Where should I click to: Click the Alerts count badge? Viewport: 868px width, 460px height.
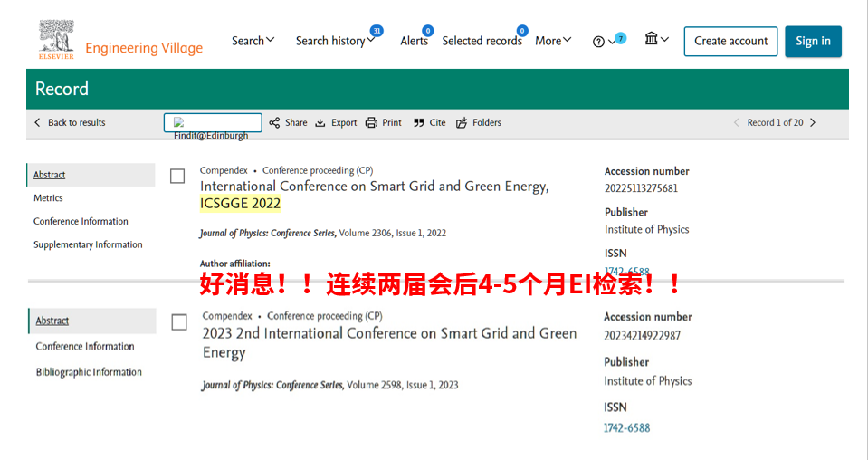(428, 31)
